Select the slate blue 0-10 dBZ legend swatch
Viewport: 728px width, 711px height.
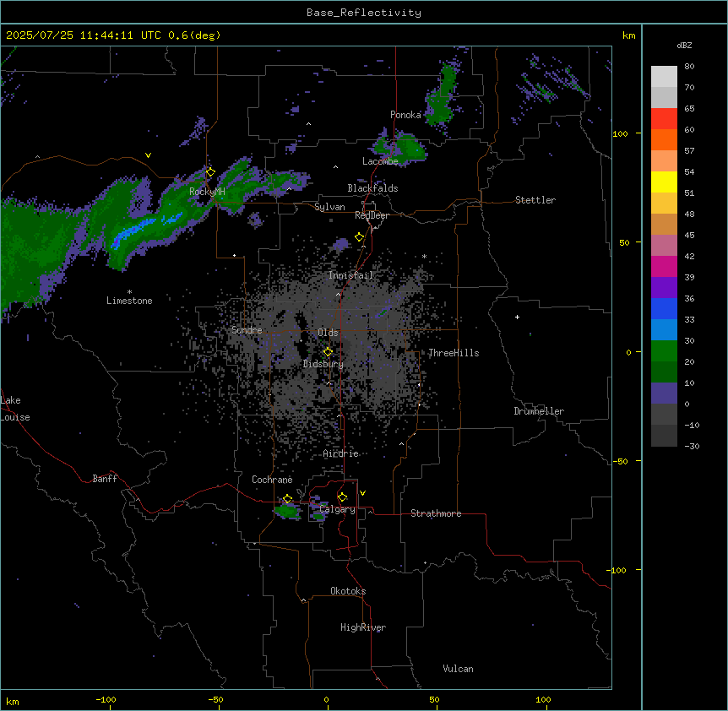664,393
